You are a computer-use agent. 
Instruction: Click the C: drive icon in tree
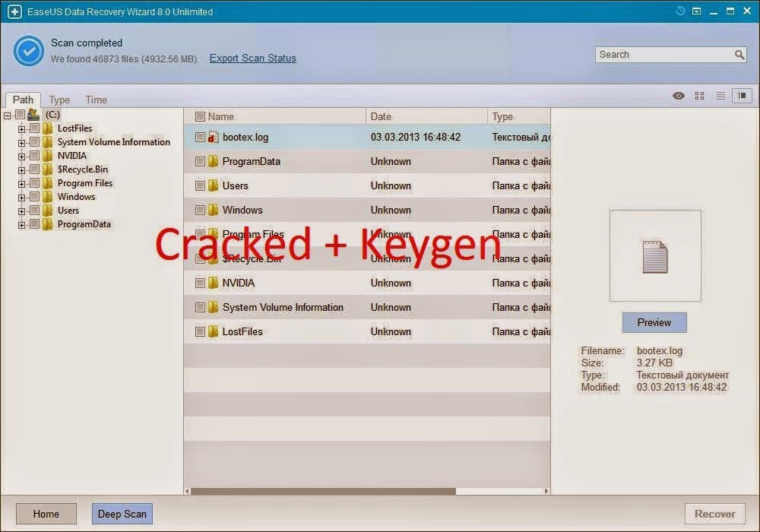coord(33,114)
